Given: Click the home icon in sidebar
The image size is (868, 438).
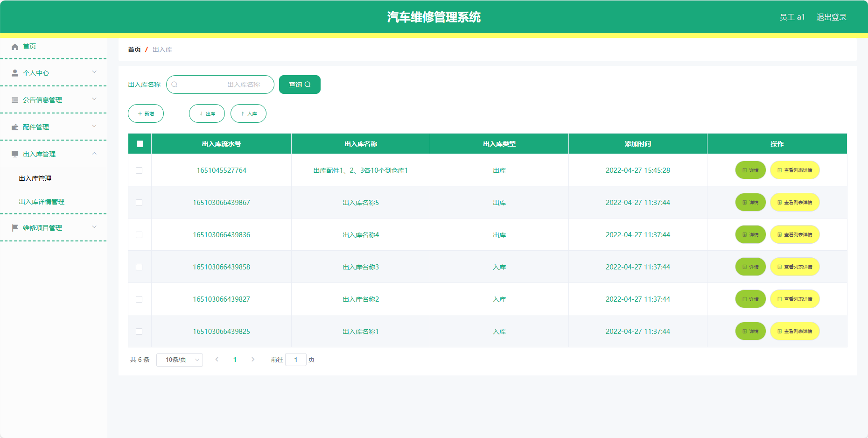Looking at the screenshot, I should click(15, 47).
